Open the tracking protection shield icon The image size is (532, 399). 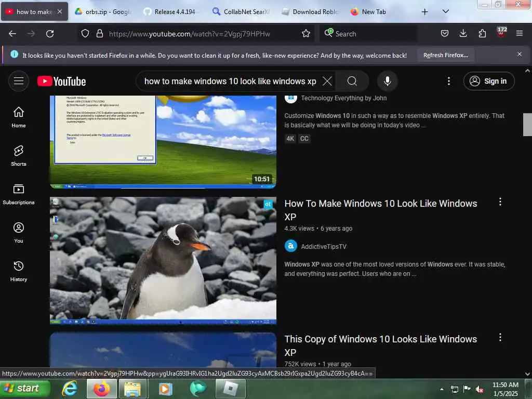click(x=85, y=34)
